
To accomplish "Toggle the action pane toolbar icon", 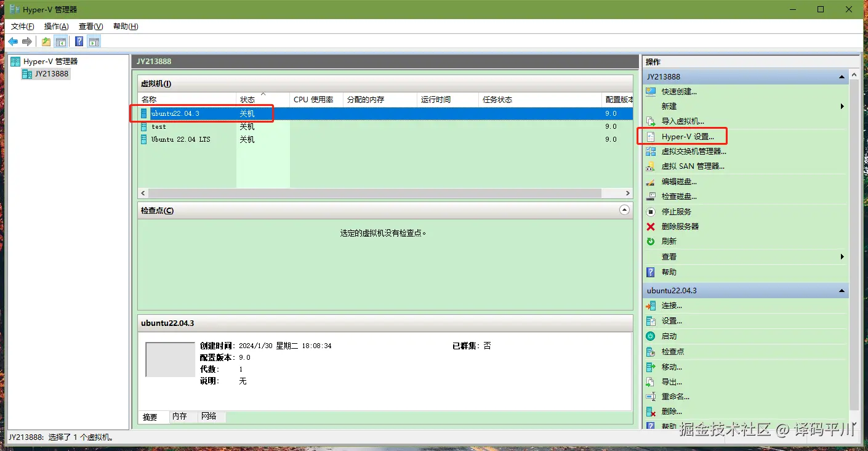I will 94,41.
